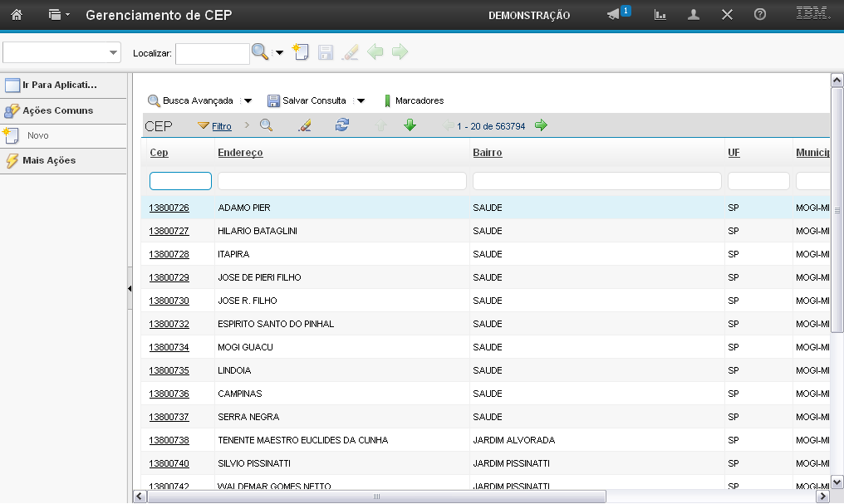This screenshot has height=504, width=844.
Task: Open the Mais Ações menu
Action: click(49, 160)
